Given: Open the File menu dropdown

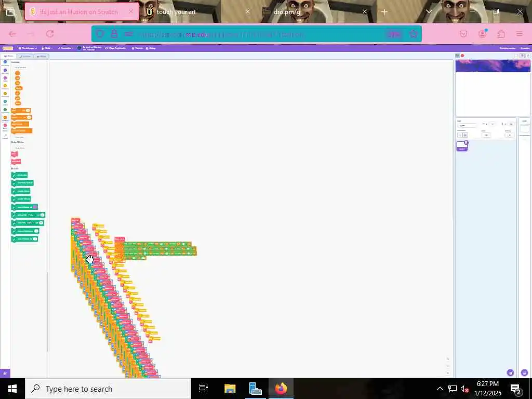Looking at the screenshot, I should 47,48.
